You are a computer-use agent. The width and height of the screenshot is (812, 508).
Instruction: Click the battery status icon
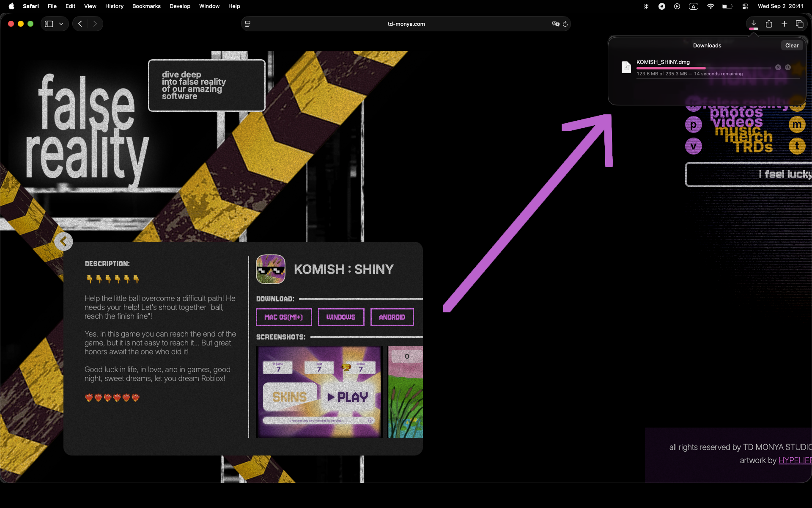pyautogui.click(x=727, y=6)
